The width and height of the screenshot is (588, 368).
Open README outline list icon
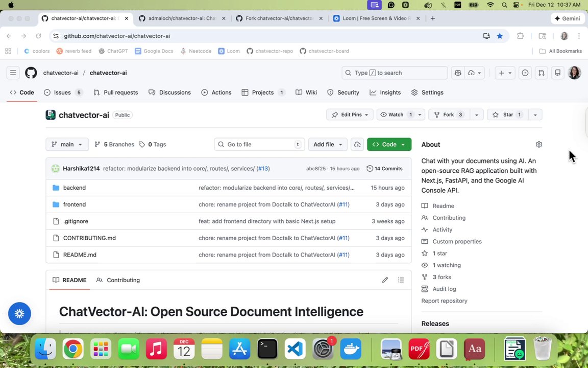tap(401, 280)
